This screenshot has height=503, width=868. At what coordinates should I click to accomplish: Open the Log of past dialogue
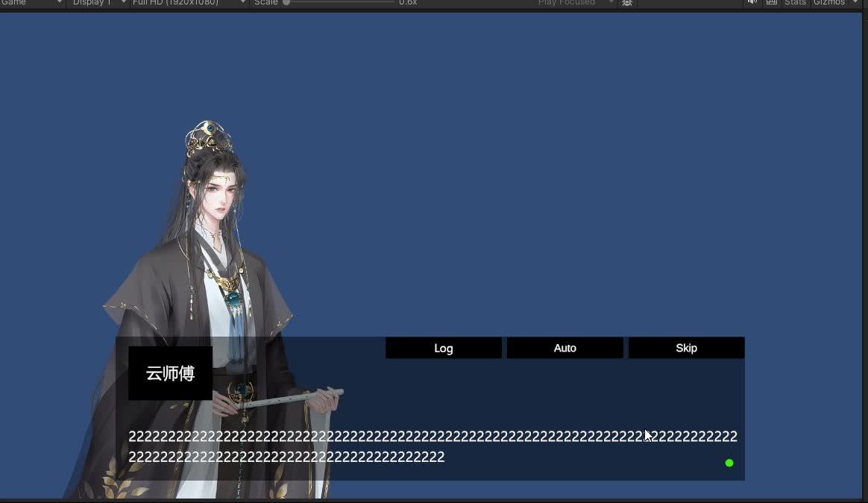444,348
